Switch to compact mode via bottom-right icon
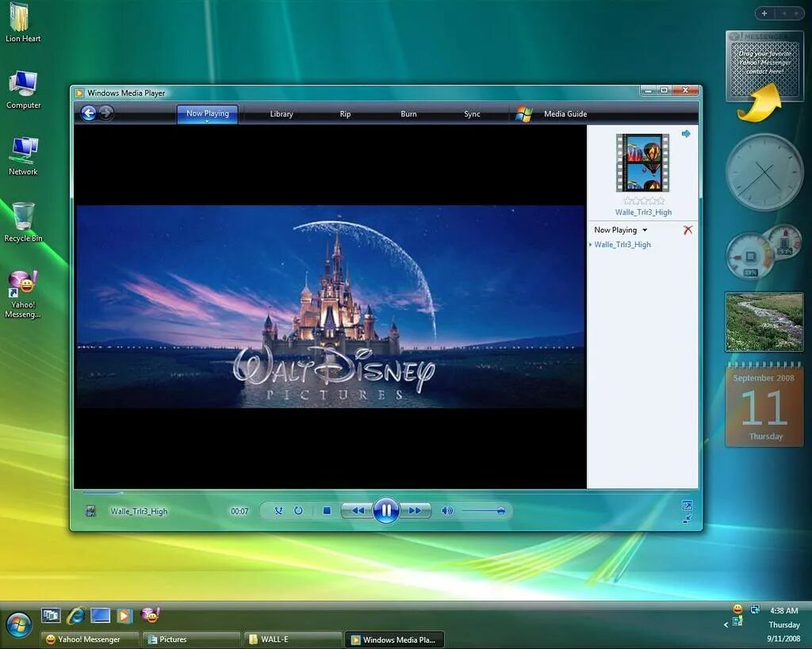Viewport: 812px width, 649px height. point(687,519)
